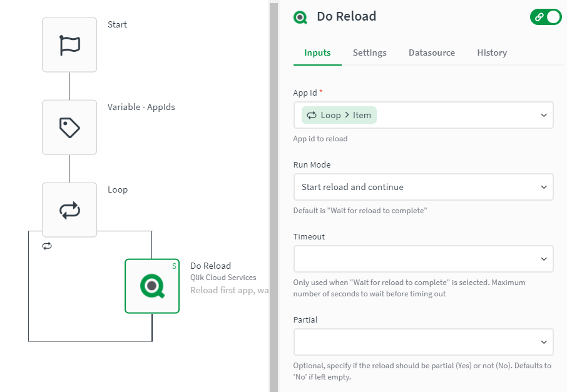
Task: Select the Do Reload Qlik block
Action: pos(152,286)
